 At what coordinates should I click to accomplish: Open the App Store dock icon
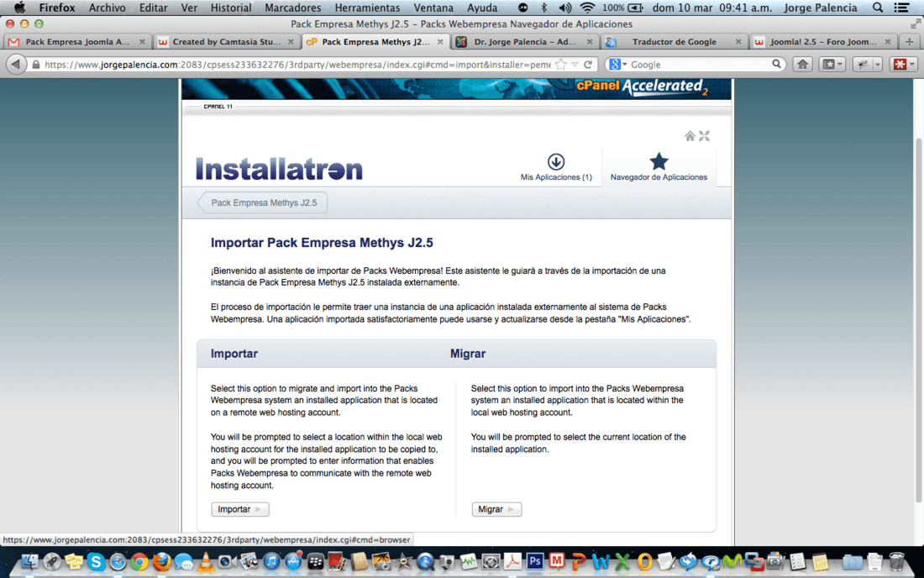tap(293, 562)
